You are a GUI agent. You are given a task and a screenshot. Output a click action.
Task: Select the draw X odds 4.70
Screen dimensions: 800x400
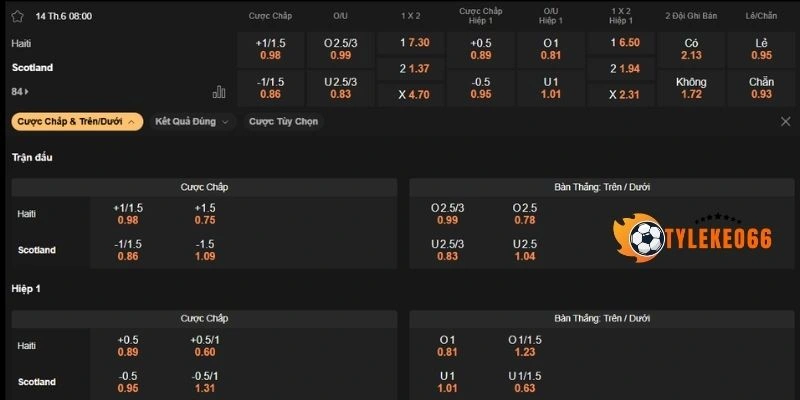click(414, 94)
